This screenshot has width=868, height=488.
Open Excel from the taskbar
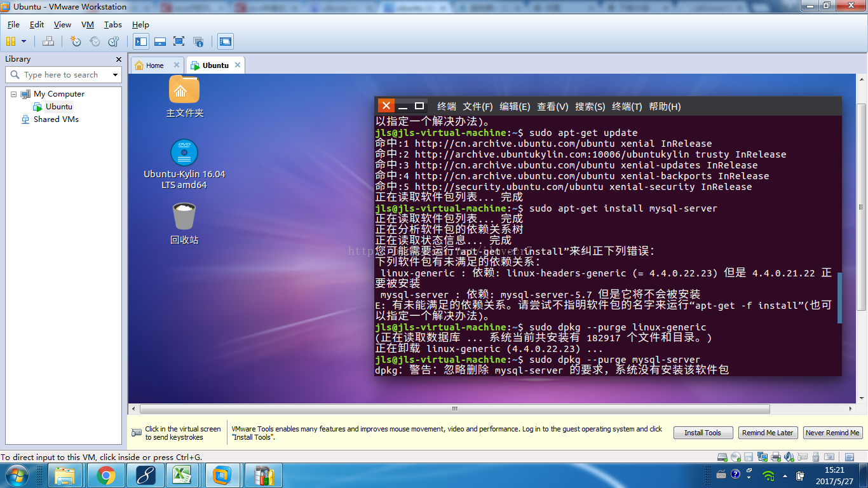[x=183, y=475]
